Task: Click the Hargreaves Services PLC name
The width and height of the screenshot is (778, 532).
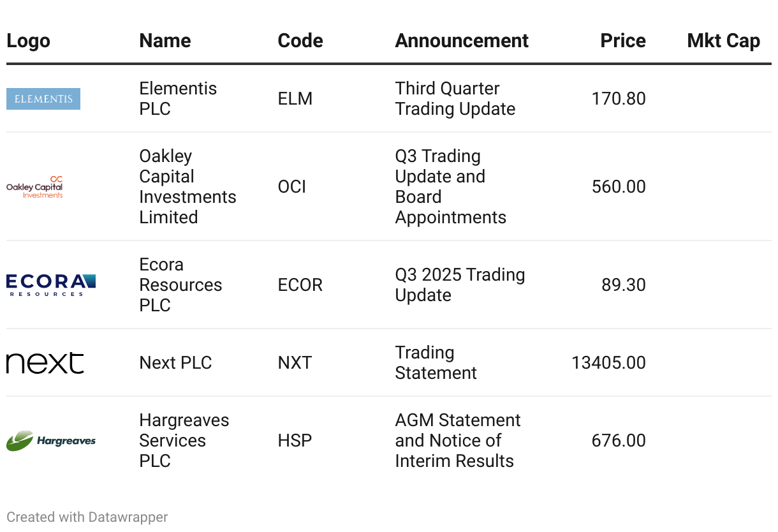Action: pos(184,441)
